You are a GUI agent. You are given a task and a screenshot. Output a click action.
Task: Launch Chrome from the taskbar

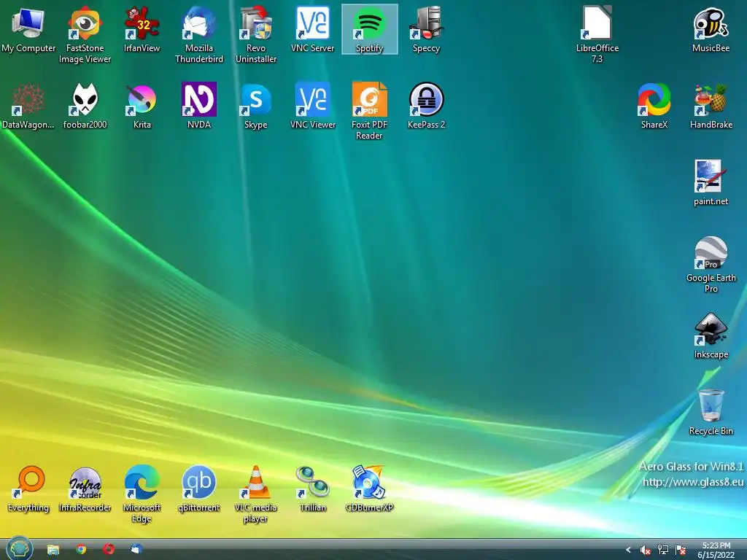(81, 550)
